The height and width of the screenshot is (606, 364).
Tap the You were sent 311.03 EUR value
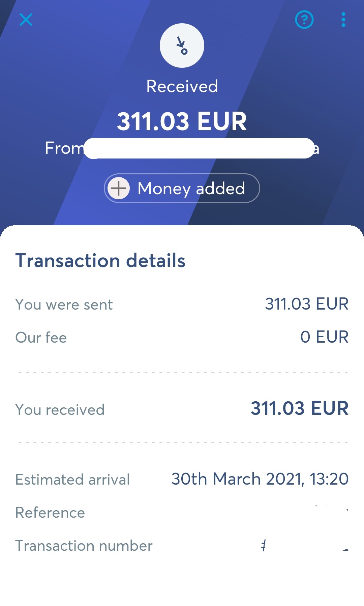(x=307, y=304)
